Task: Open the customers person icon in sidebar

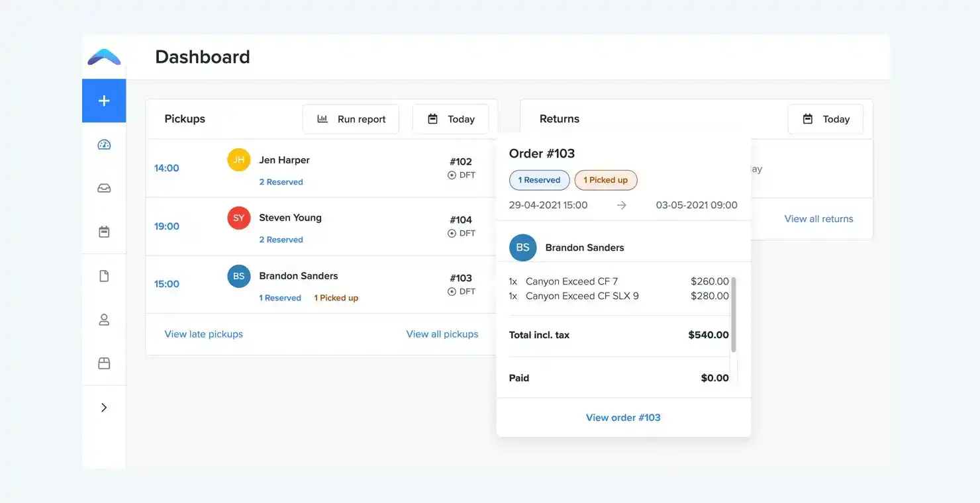Action: [x=104, y=320]
